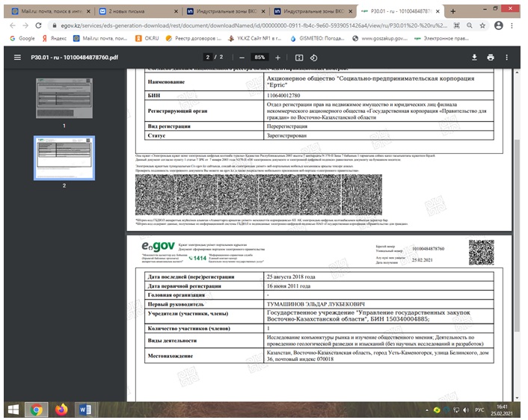Click the zoom magnifier icon in address bar
528x420 pixels.
(x=470, y=25)
